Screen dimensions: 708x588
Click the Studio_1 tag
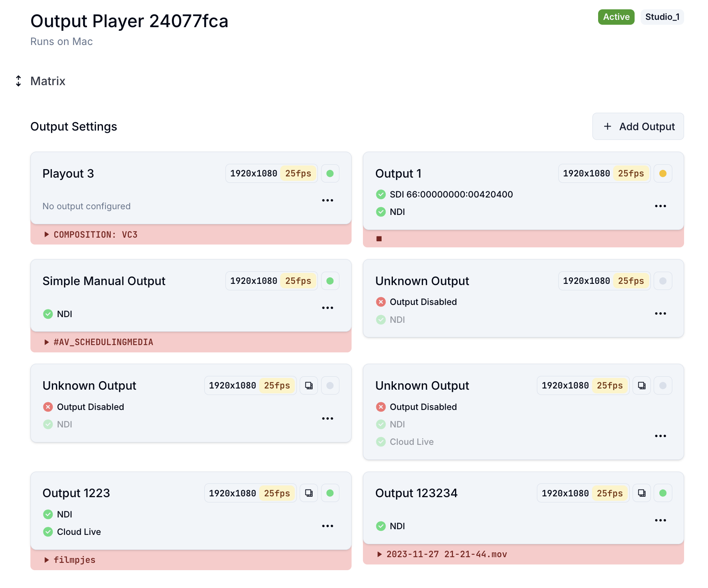pyautogui.click(x=662, y=17)
